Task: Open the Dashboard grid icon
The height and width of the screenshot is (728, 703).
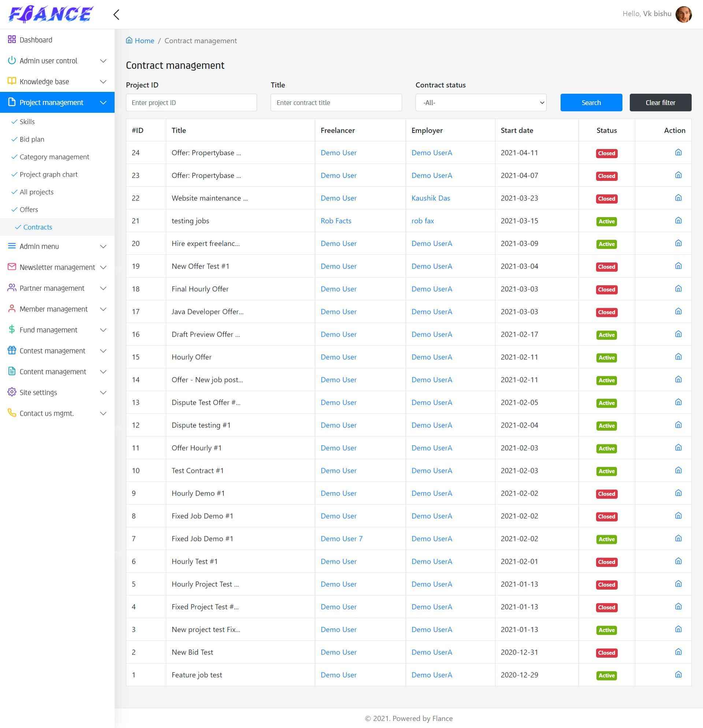Action: click(12, 40)
